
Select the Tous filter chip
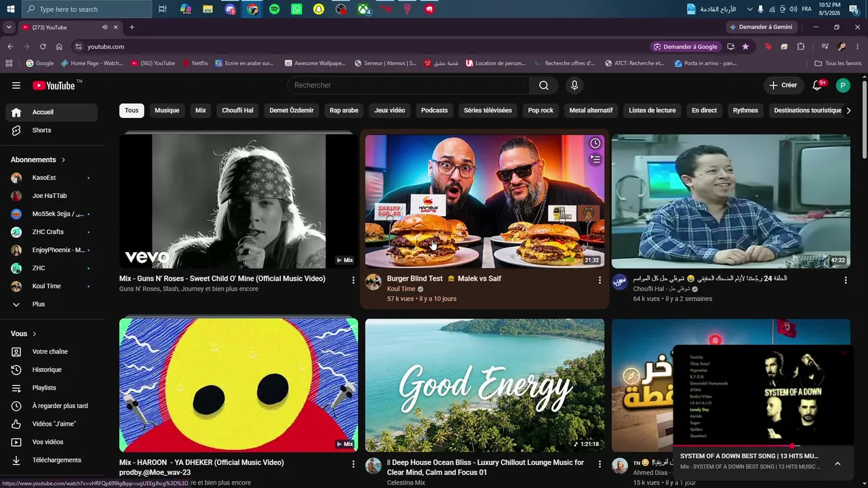(132, 110)
